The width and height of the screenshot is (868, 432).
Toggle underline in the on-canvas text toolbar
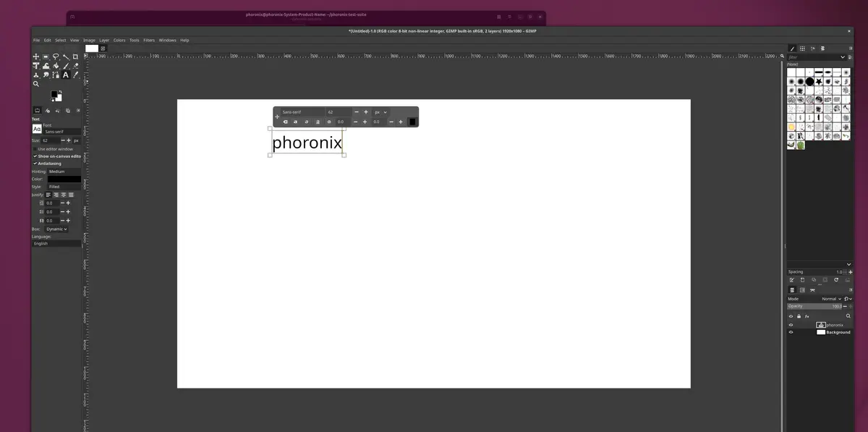(318, 122)
